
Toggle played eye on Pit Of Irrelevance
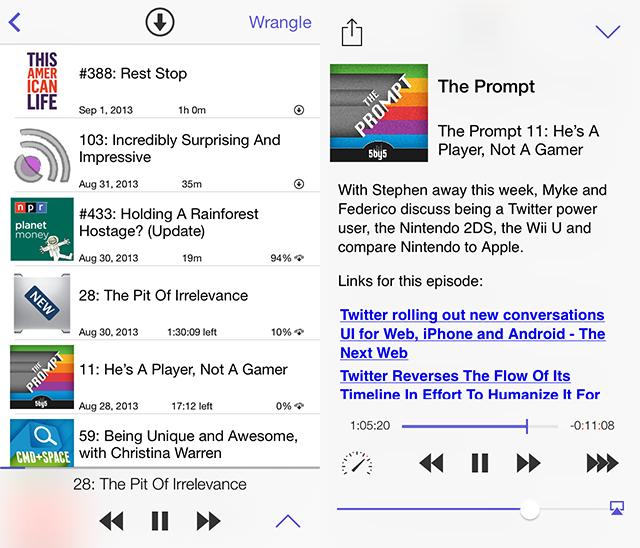(x=300, y=332)
